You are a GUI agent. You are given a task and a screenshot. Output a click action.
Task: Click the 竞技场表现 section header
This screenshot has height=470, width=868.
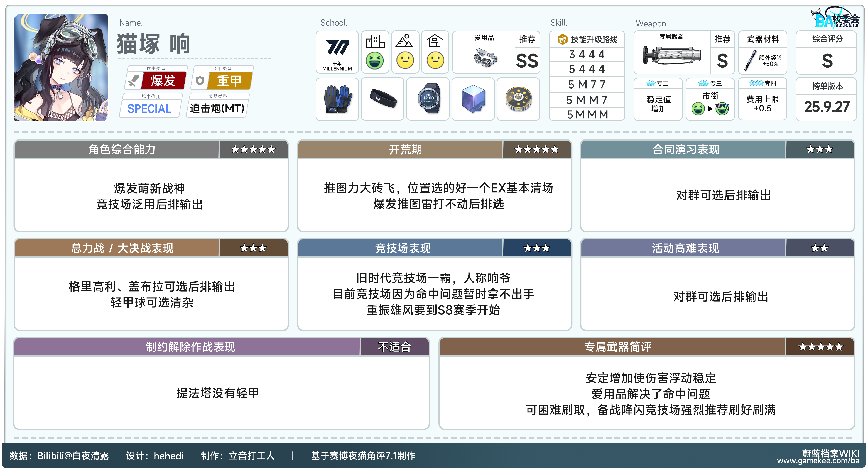(403, 248)
